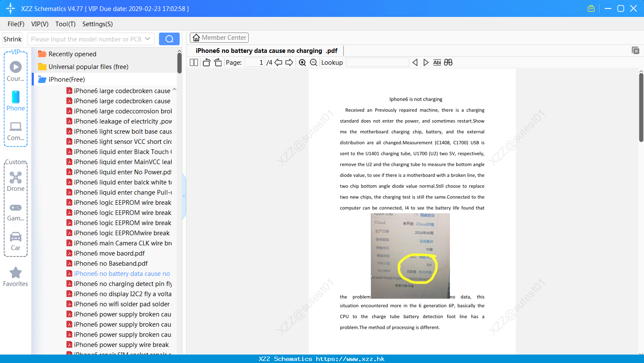Rotate the page counterclockwise
Screen dimensions: 644x363
[x=206, y=63]
